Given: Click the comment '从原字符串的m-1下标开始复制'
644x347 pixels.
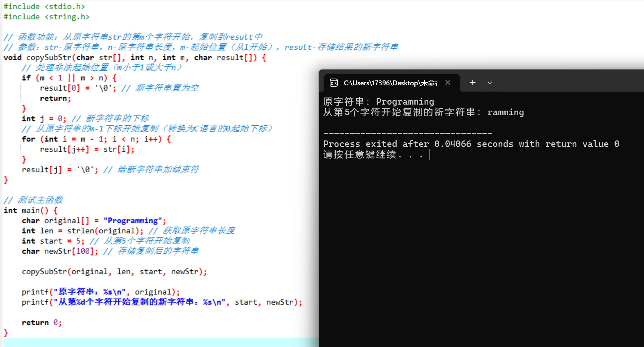Looking at the screenshot, I should 147,128.
